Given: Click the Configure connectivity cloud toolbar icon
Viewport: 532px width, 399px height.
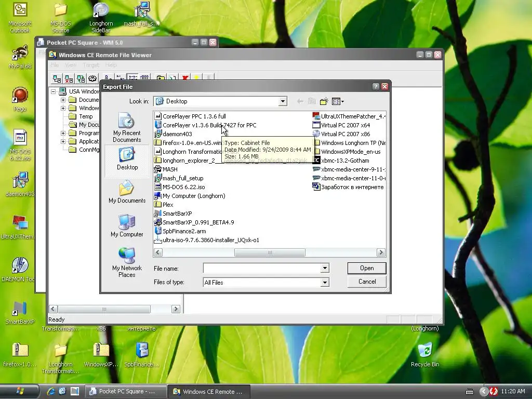Looking at the screenshot, I should (92, 79).
